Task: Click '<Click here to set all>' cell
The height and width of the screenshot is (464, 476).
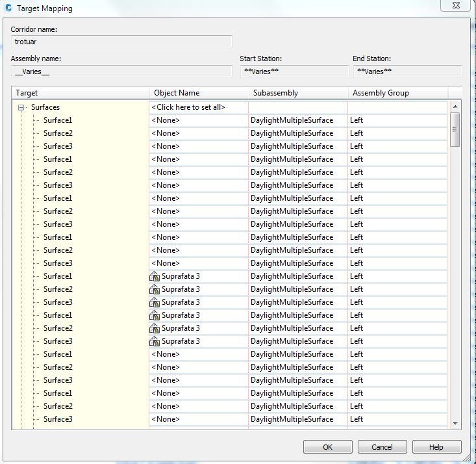Action: tap(199, 107)
